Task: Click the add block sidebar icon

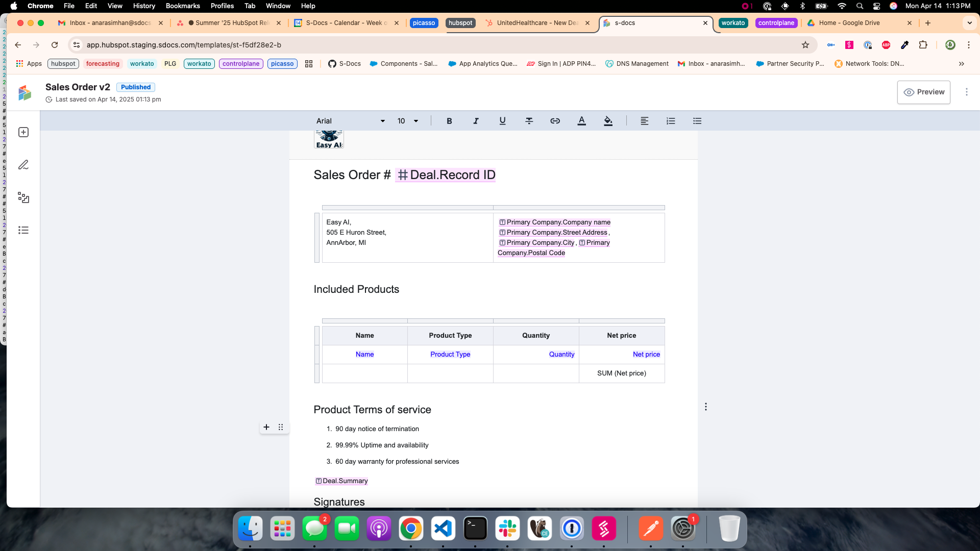Action: click(x=23, y=132)
